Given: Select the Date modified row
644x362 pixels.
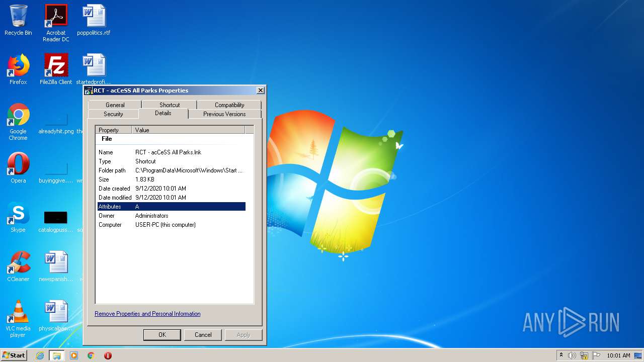Looking at the screenshot, I should click(x=171, y=198).
